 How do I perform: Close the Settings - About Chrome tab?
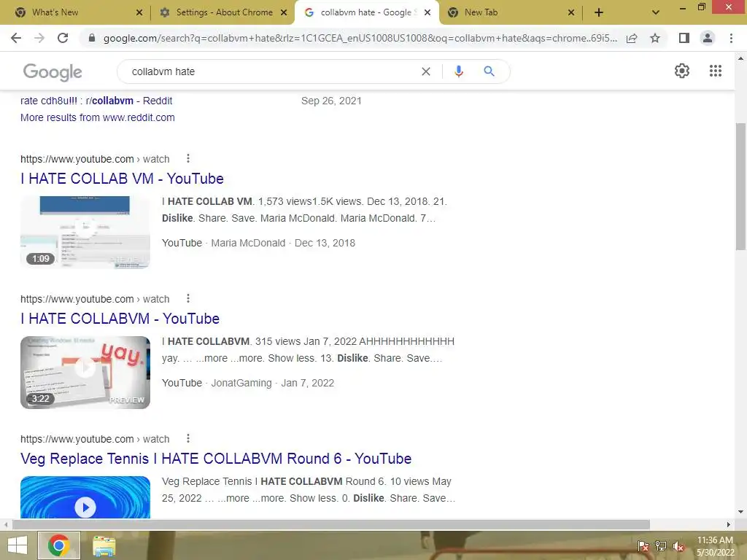pos(284,12)
